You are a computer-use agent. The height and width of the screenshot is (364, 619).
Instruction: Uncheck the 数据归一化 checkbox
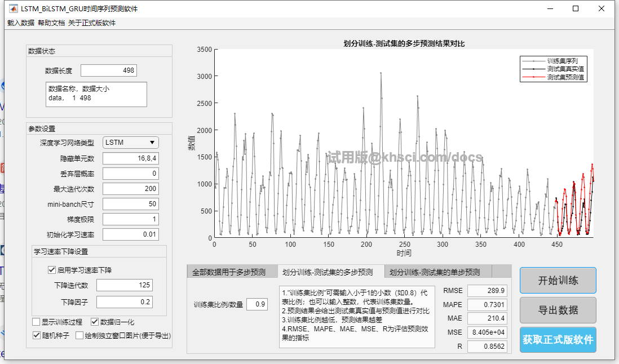pos(95,322)
